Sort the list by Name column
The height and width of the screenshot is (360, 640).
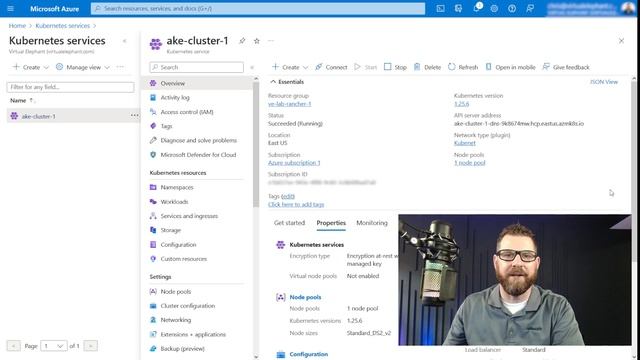click(22, 100)
